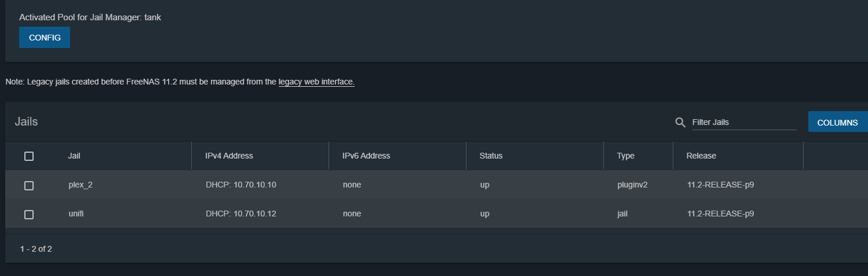Select the plex_2 jail name
The image size is (868, 276).
pos(80,185)
